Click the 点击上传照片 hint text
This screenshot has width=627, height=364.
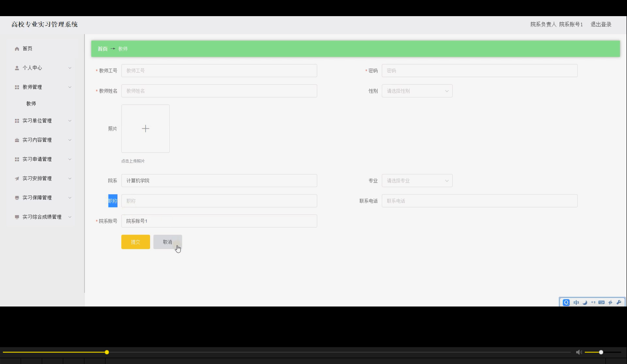[133, 161]
